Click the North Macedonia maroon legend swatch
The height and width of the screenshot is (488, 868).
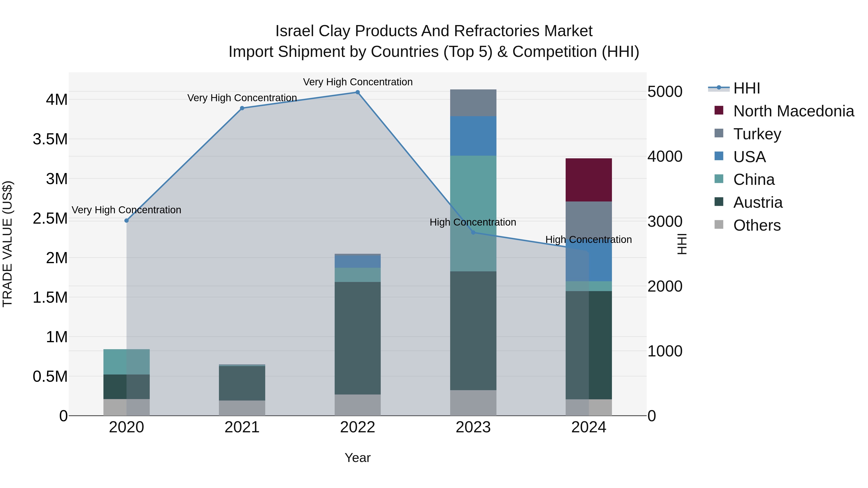(719, 110)
